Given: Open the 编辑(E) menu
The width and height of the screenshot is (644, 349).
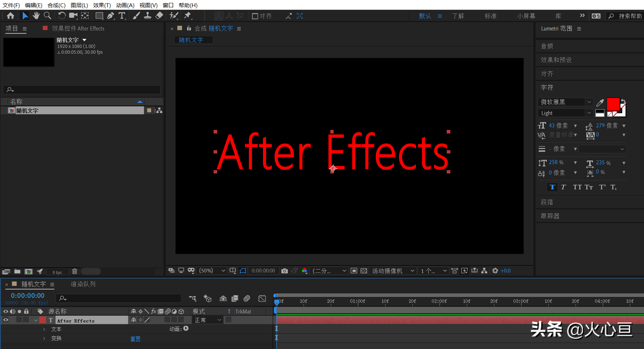Looking at the screenshot, I should (34, 5).
